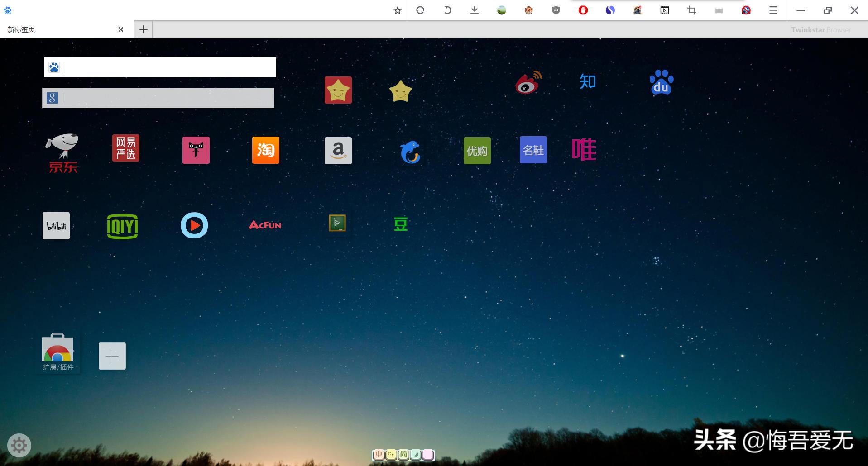
Task: Open the 网易严选 shortcut tile
Action: [126, 148]
